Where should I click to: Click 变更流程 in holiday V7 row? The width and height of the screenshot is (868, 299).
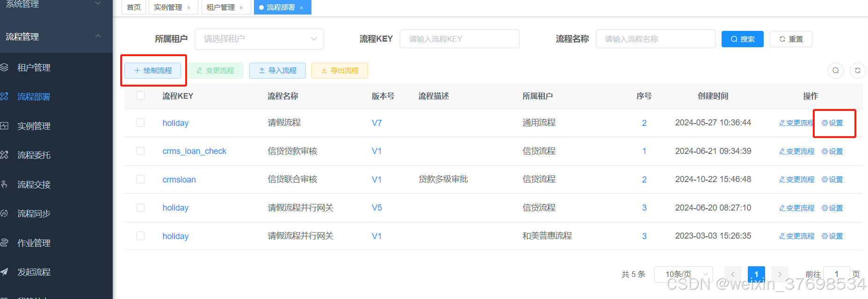796,123
